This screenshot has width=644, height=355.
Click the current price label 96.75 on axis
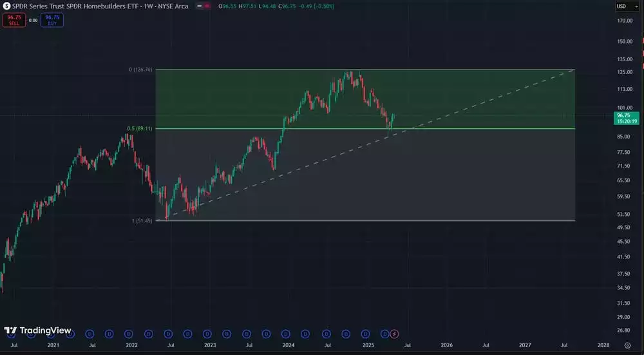tap(626, 119)
